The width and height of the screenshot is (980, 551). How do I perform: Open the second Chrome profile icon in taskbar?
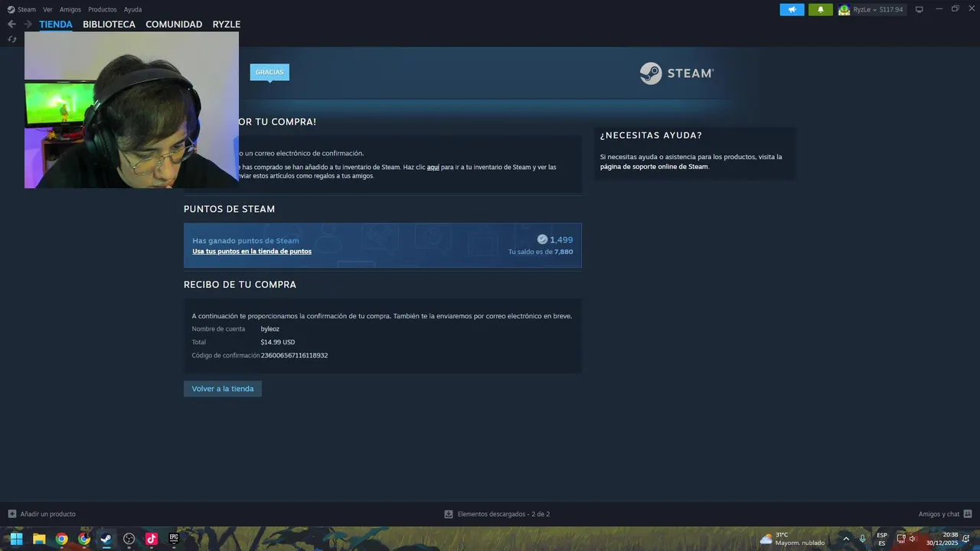pyautogui.click(x=84, y=539)
